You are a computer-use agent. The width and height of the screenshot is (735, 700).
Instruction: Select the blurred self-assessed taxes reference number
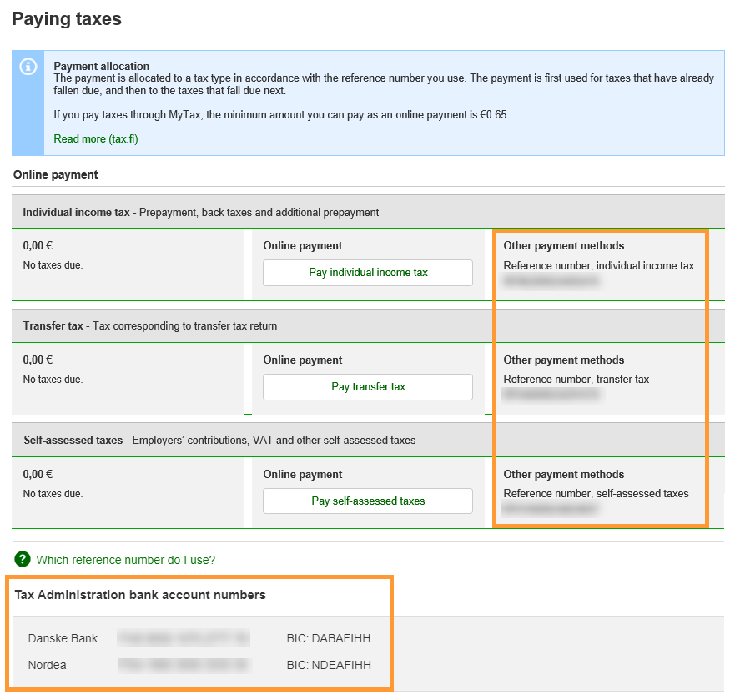click(x=551, y=508)
